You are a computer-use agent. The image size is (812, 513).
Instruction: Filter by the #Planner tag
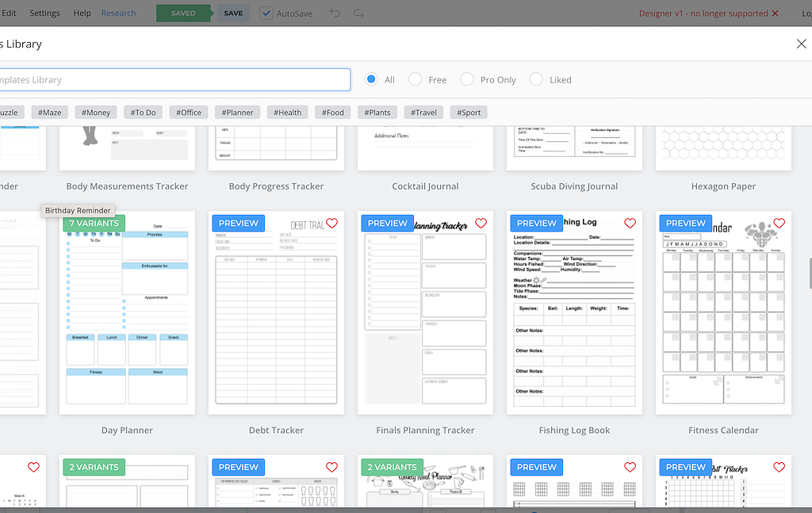pyautogui.click(x=238, y=113)
